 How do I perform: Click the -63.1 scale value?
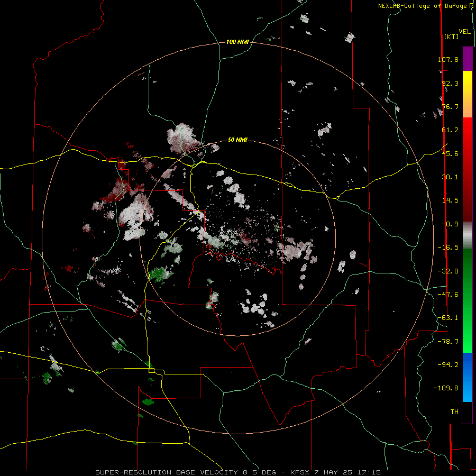(448, 318)
